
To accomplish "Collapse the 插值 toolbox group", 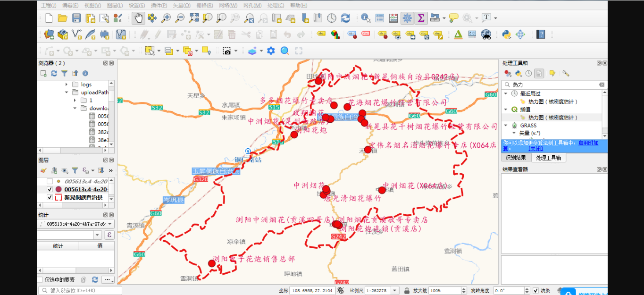I will pyautogui.click(x=506, y=109).
